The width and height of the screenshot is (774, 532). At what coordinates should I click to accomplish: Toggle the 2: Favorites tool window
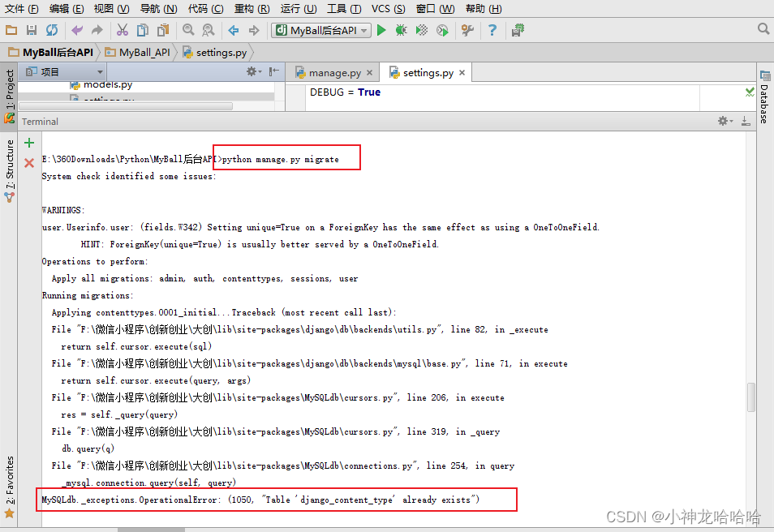click(x=9, y=487)
